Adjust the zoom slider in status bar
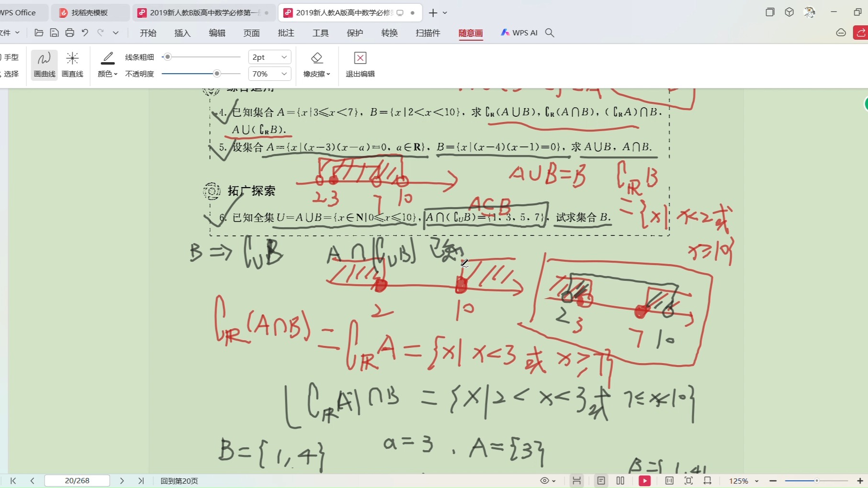Viewport: 868px width, 488px height. [x=816, y=481]
